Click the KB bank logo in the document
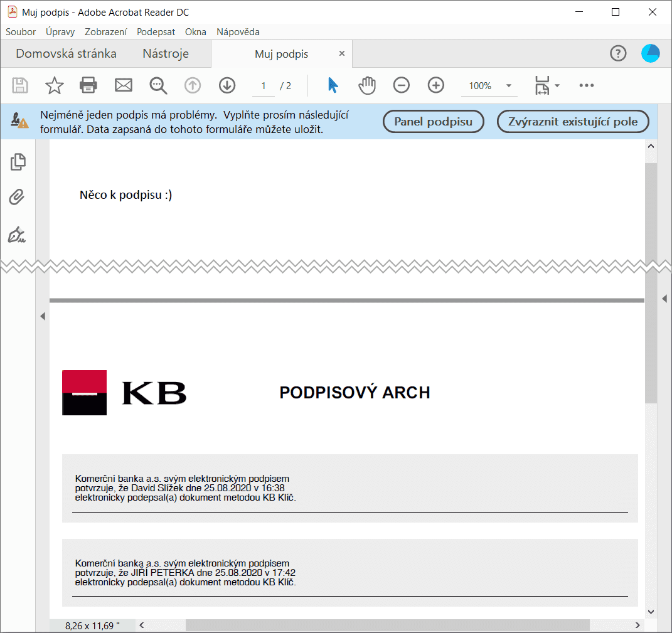Image resolution: width=672 pixels, height=633 pixels. (x=124, y=393)
